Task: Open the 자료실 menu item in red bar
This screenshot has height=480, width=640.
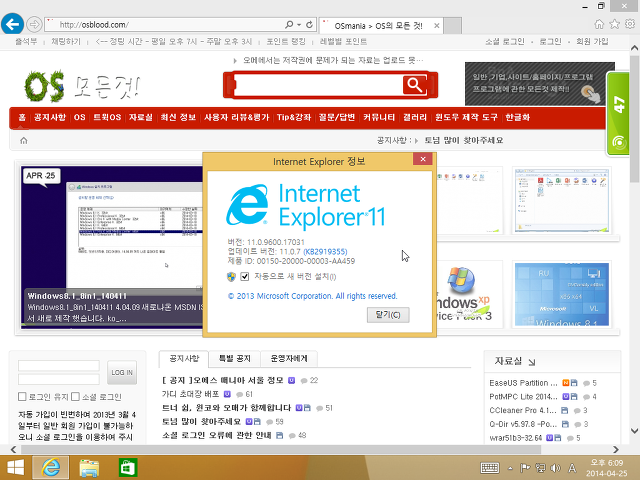Action: click(x=140, y=118)
